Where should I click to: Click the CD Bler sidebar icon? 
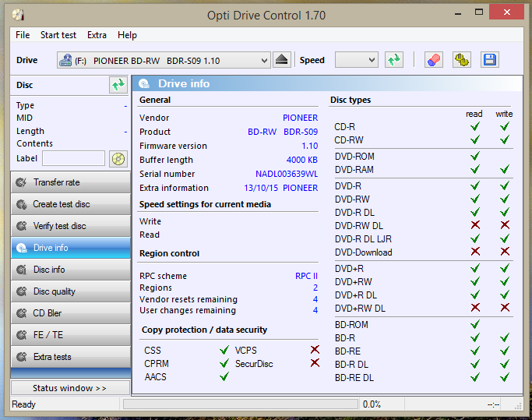21,313
